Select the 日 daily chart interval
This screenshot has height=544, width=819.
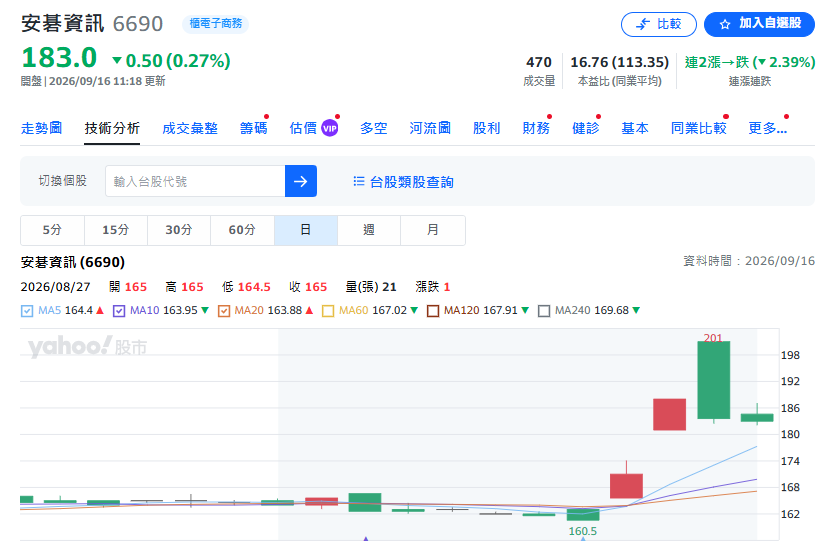tap(306, 230)
